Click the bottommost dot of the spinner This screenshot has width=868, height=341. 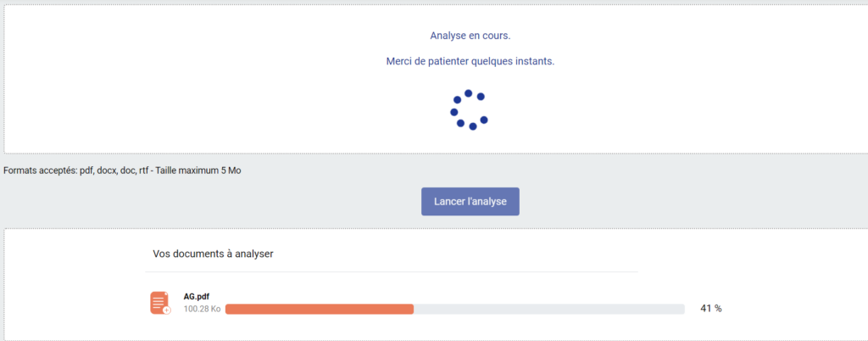tap(473, 126)
